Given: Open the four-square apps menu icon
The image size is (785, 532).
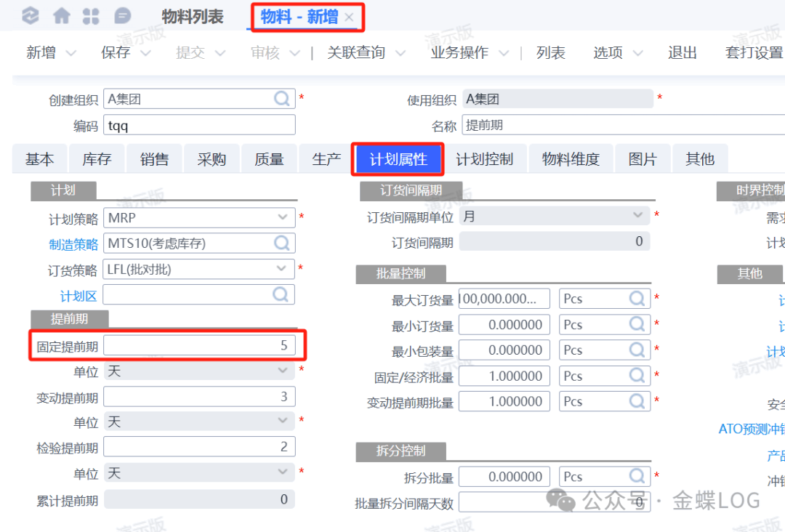Looking at the screenshot, I should (92, 16).
